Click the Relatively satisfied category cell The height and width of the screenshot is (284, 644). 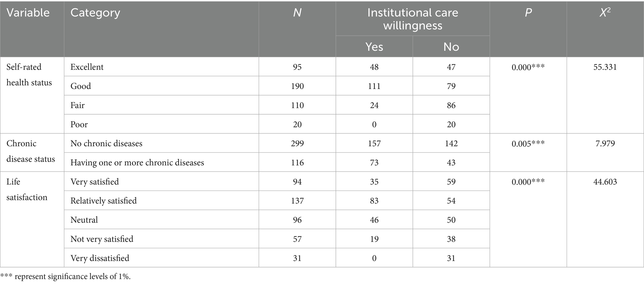coord(103,201)
